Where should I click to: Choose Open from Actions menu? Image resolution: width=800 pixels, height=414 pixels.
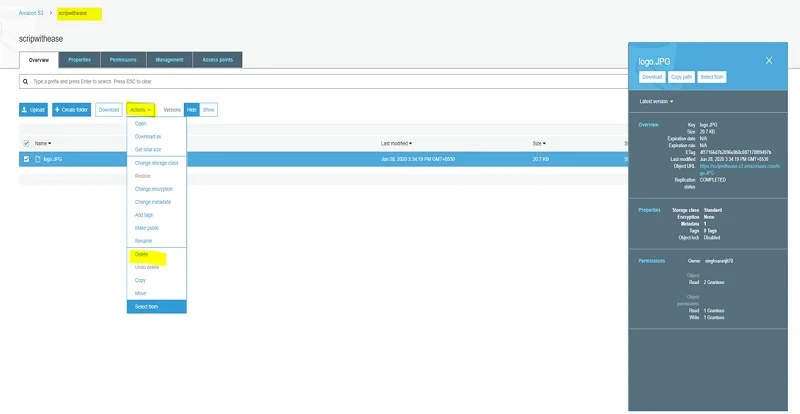[140, 124]
